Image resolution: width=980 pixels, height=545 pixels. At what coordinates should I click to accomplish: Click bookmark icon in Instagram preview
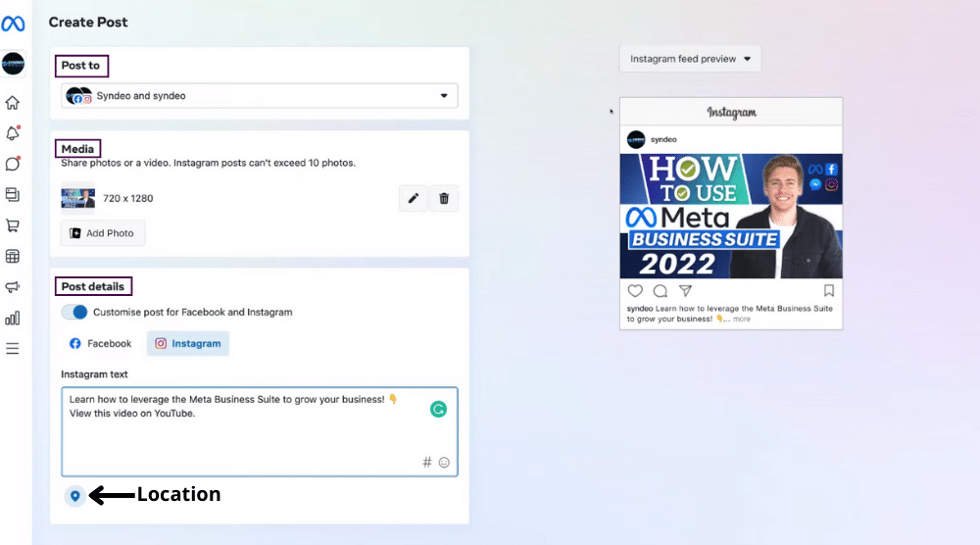click(x=829, y=290)
